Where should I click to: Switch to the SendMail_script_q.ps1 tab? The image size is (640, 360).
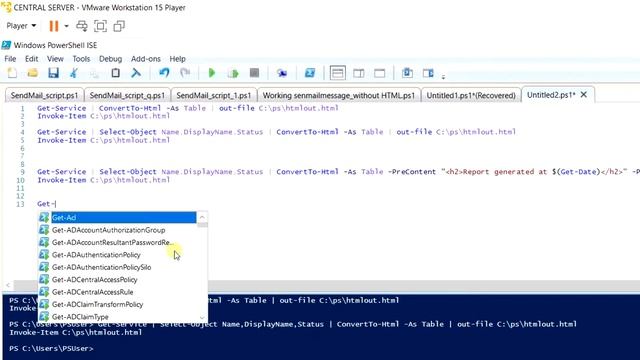127,95
